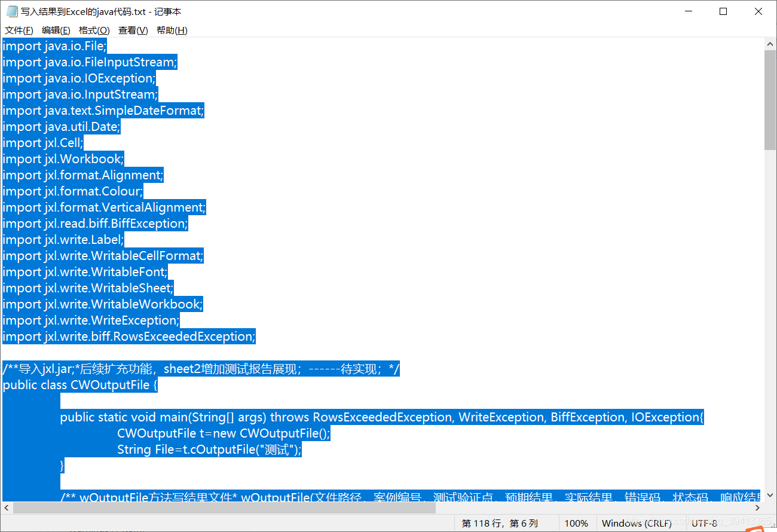Viewport: 777px width, 532px height.
Task: Click the line import jxl.read.biff.BiffException;
Action: tap(95, 224)
